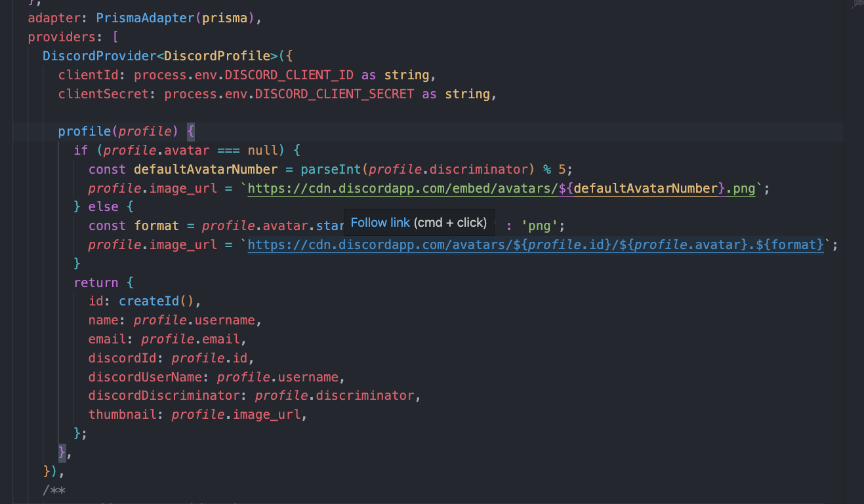Click the PrismaAdapter call on the adapter line

click(x=133, y=18)
